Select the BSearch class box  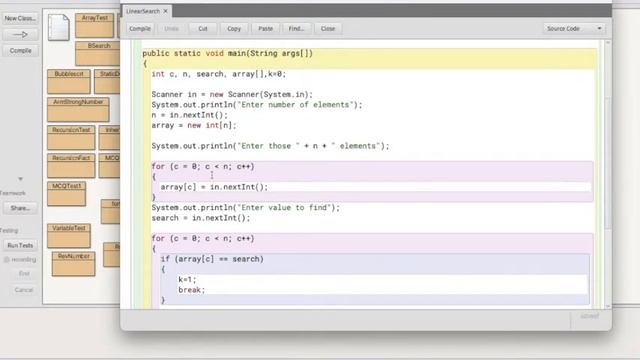pos(98,53)
